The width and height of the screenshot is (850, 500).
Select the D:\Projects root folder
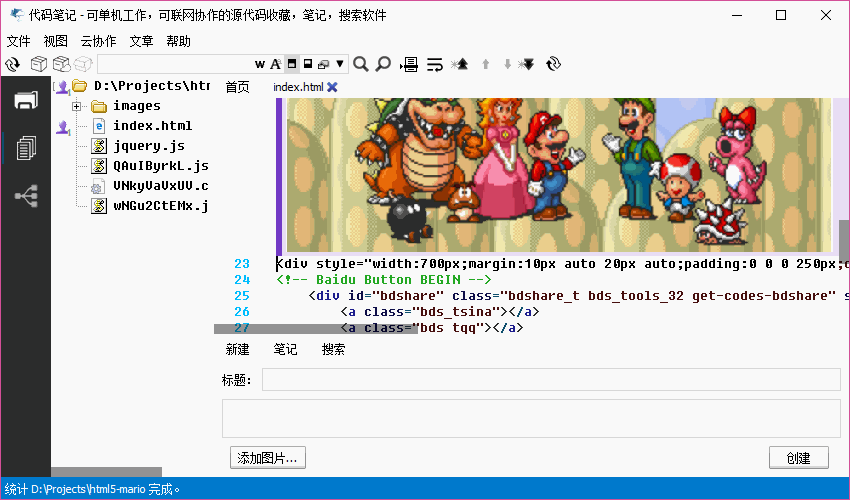tap(152, 86)
